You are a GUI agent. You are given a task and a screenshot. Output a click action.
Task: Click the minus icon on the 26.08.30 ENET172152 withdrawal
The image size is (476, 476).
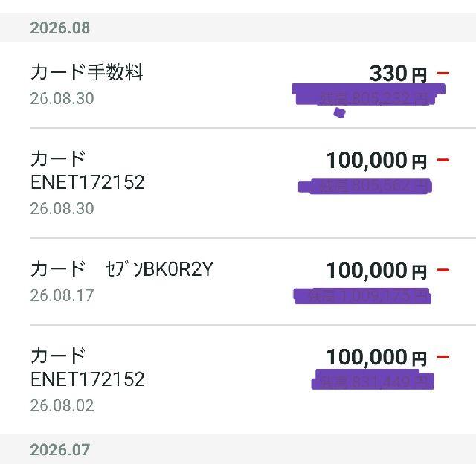click(443, 160)
